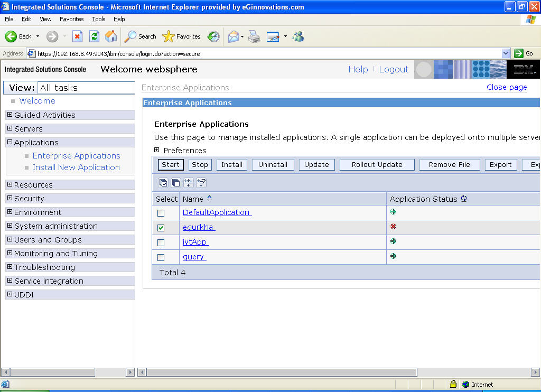The image size is (541, 392).
Task: Expand the Security section
Action: [x=10, y=198]
